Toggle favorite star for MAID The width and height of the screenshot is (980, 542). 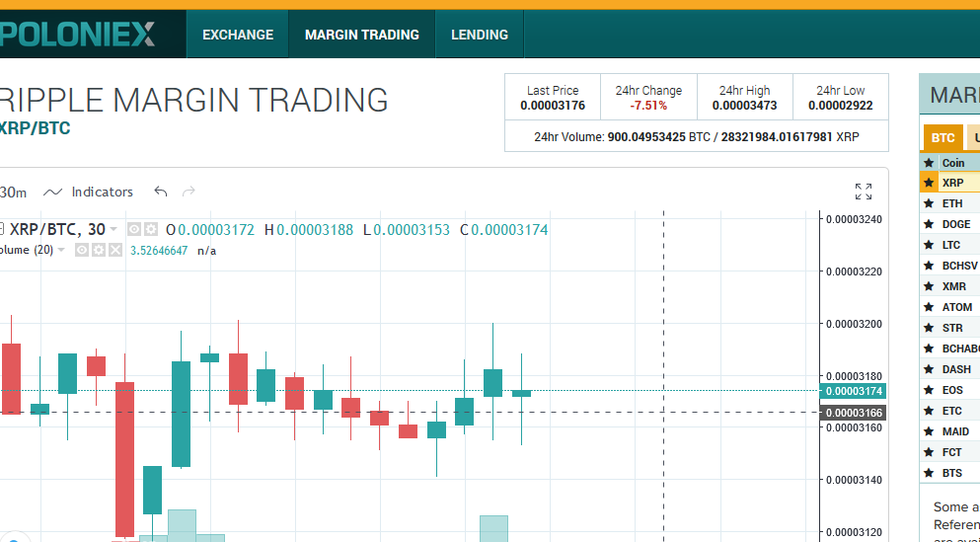tap(929, 431)
